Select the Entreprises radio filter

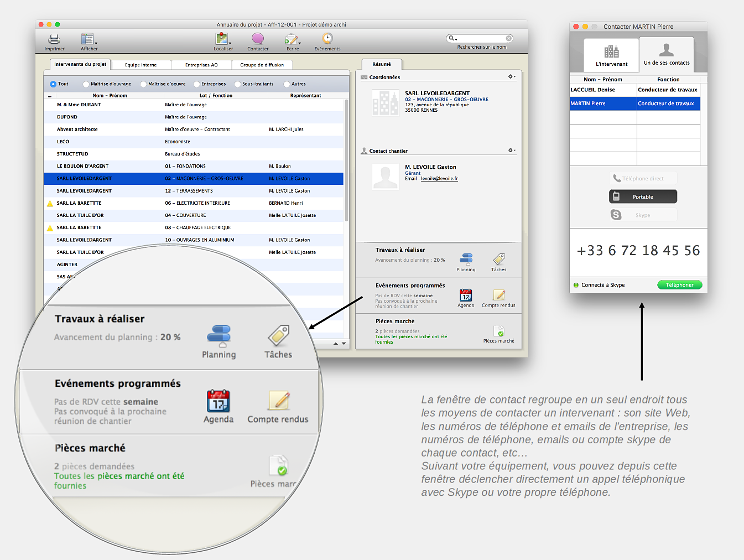[x=196, y=84]
